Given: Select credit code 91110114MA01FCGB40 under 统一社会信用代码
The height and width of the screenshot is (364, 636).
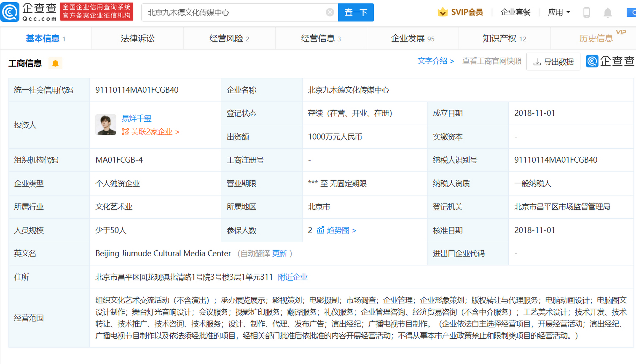Looking at the screenshot, I should pyautogui.click(x=137, y=90).
